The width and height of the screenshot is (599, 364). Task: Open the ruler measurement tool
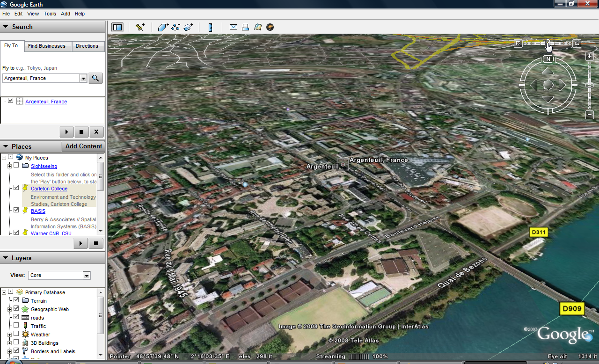(210, 27)
